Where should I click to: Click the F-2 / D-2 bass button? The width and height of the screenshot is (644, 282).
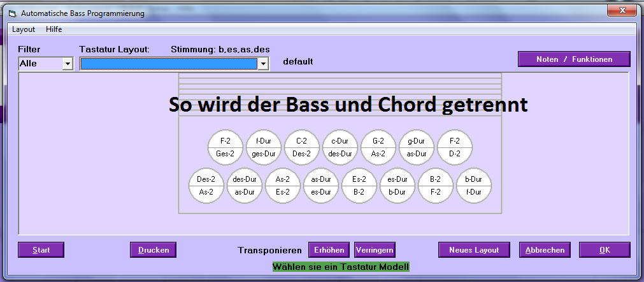click(454, 147)
